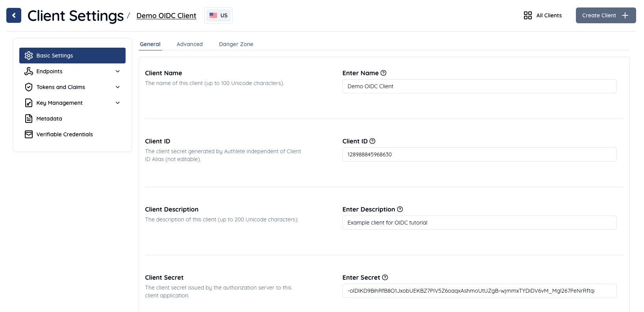Image resolution: width=644 pixels, height=312 pixels.
Task: Switch to the Advanced tab
Action: click(x=190, y=44)
